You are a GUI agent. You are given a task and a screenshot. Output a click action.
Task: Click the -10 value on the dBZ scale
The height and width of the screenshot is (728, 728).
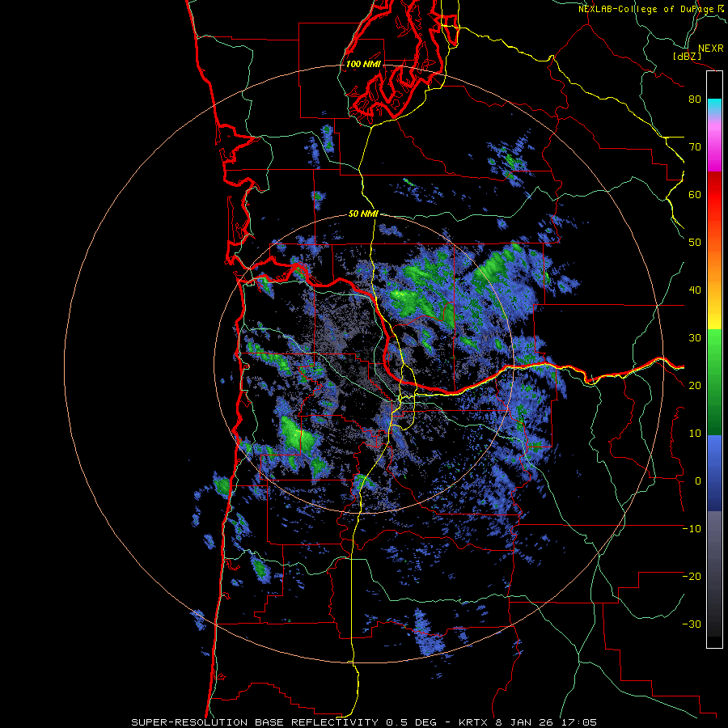point(692,529)
